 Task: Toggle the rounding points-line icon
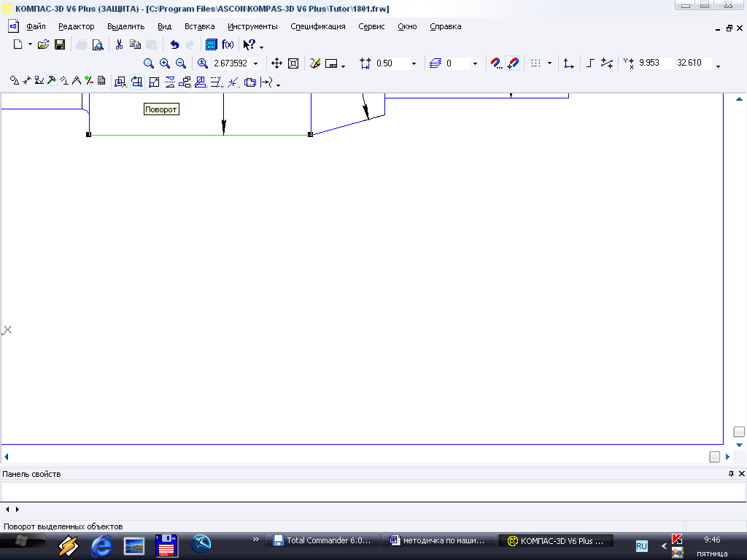pyautogui.click(x=606, y=63)
